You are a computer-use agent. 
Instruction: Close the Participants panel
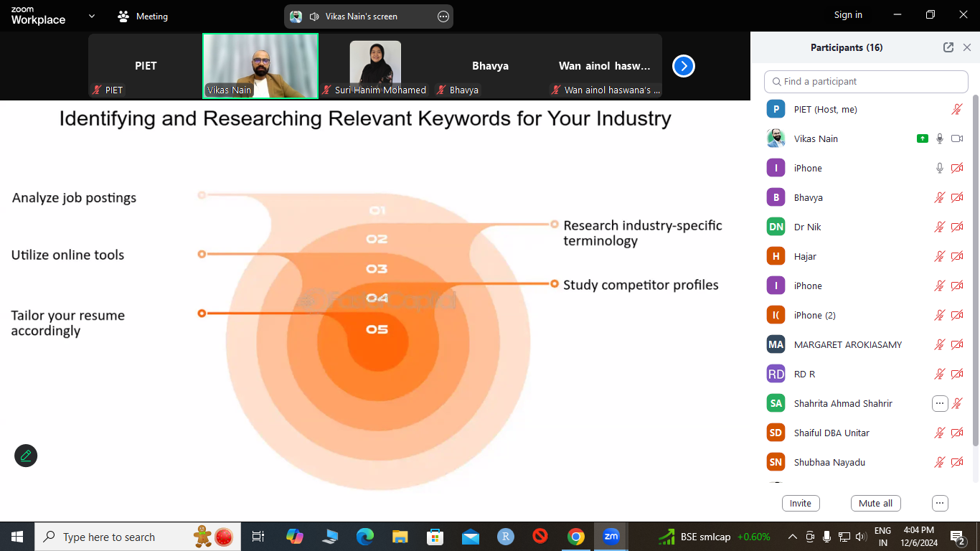coord(967,47)
